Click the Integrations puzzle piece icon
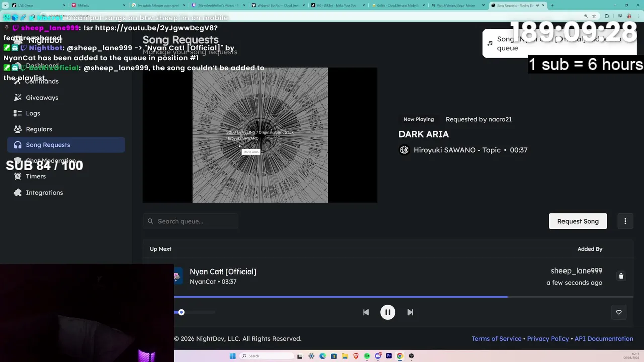644x362 pixels. pos(18,192)
